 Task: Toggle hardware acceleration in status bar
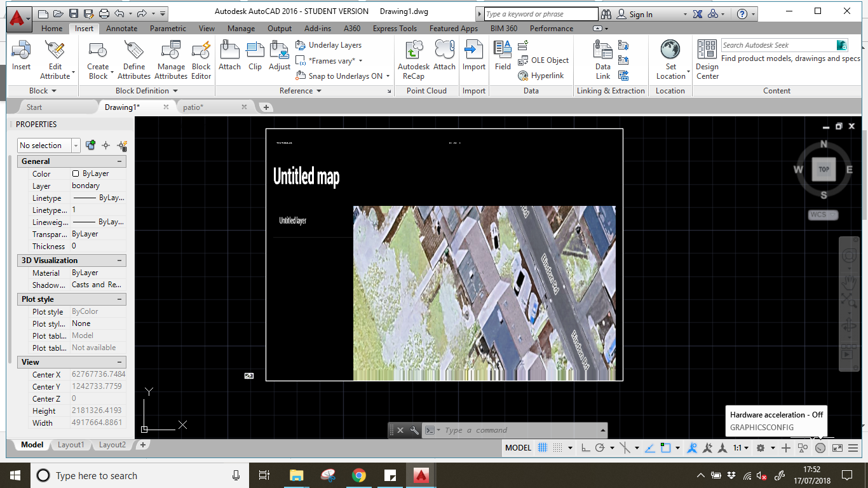pyautogui.click(x=820, y=448)
